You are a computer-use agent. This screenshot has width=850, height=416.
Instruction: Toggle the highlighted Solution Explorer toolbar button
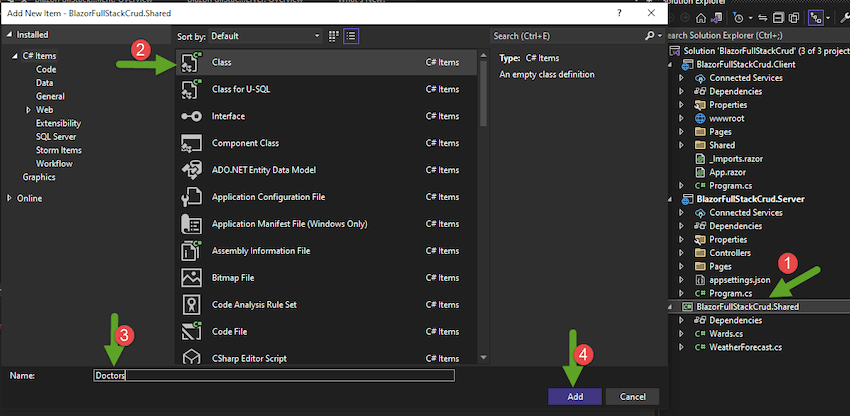pyautogui.click(x=815, y=18)
